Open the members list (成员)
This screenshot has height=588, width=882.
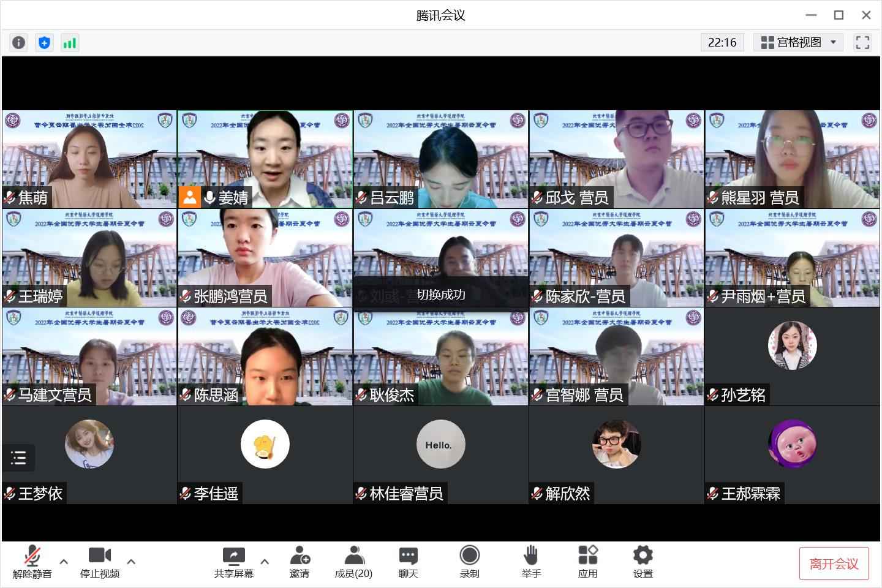353,562
